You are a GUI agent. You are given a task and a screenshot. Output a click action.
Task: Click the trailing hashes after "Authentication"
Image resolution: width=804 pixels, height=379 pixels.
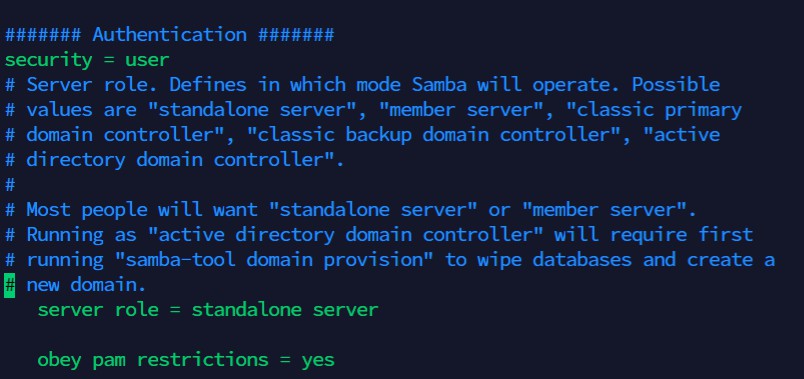[296, 35]
